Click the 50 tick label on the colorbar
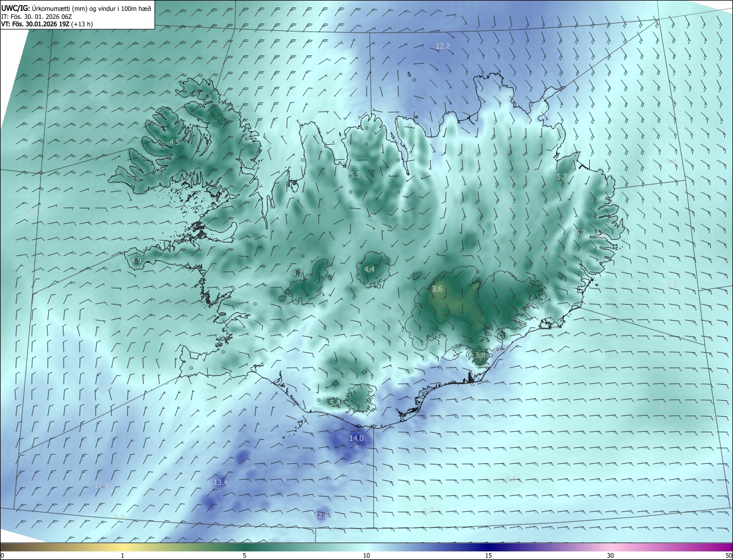 728,555
